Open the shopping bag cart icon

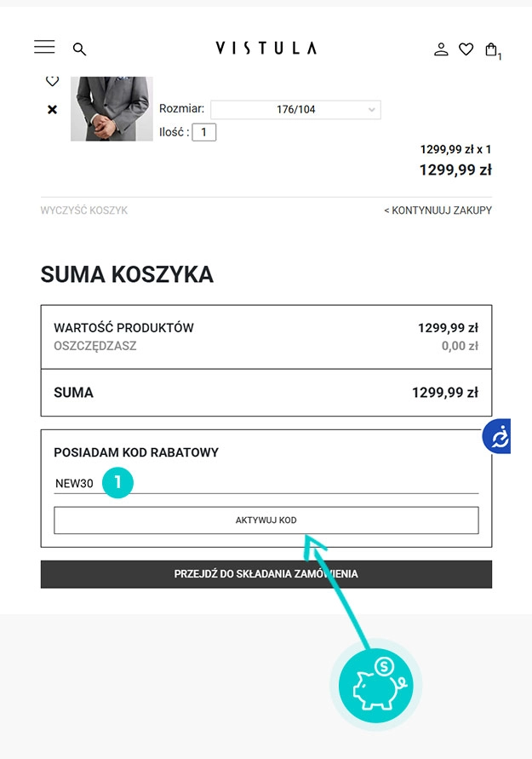tap(491, 49)
